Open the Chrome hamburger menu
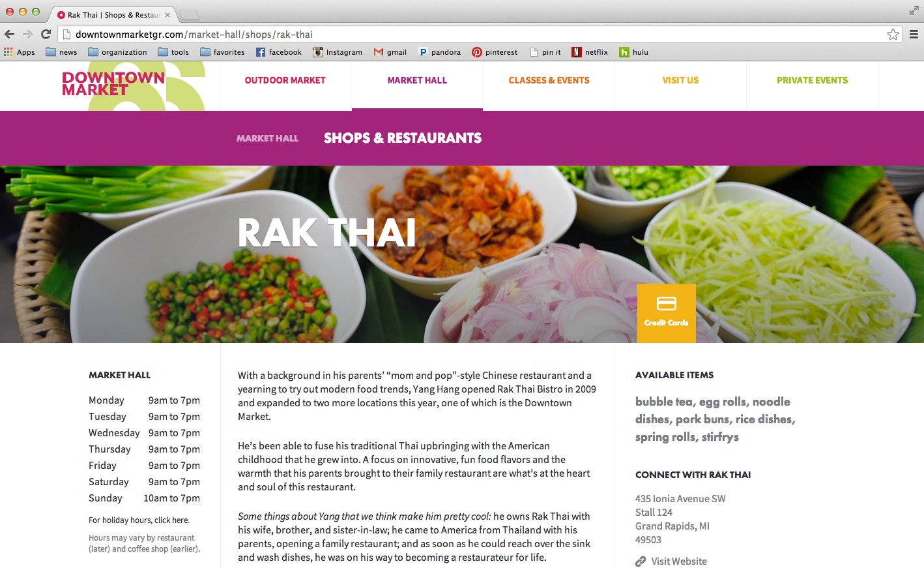924x568 pixels. (914, 35)
